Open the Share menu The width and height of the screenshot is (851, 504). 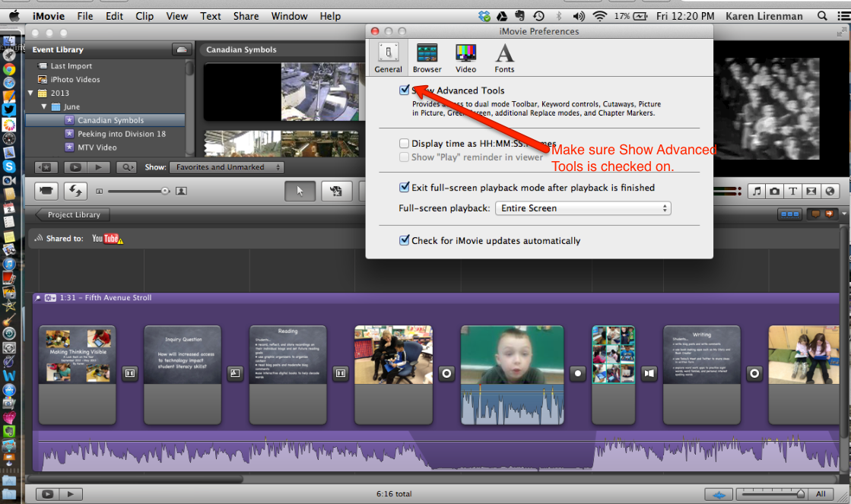pyautogui.click(x=246, y=16)
